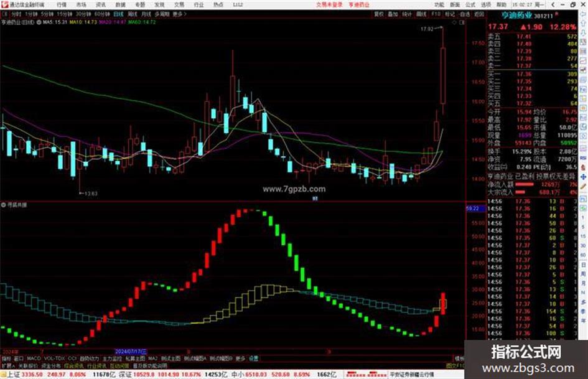Expand 更多 indicator tabs at bottom

pos(240,358)
